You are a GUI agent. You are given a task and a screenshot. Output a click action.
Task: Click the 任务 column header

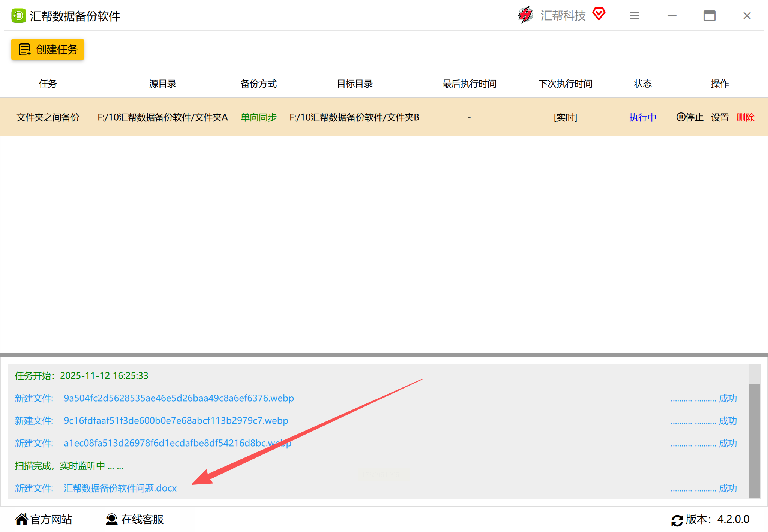point(48,84)
